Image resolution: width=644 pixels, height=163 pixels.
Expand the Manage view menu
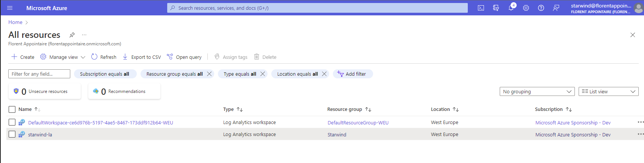63,57
